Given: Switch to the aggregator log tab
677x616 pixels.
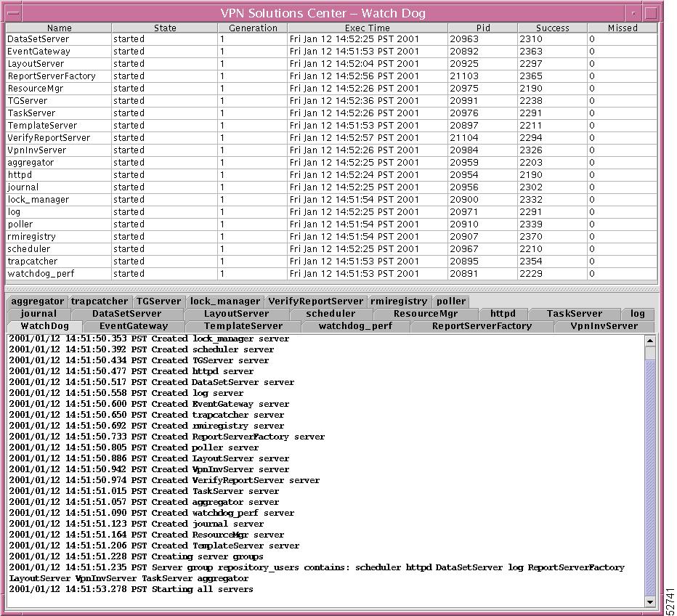Looking at the screenshot, I should click(x=38, y=301).
